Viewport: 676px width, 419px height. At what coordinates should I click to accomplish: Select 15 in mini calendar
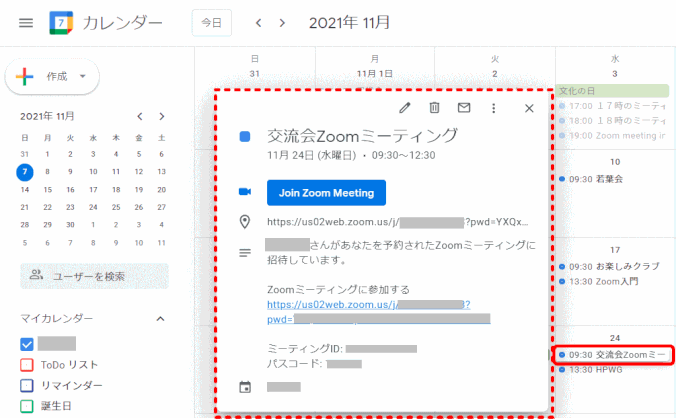(47, 190)
